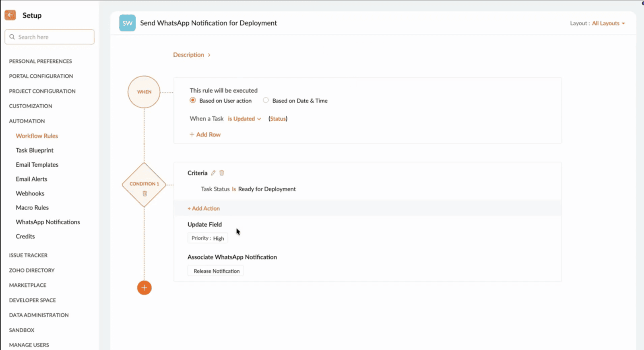Screen dimensions: 644x350
Task: Expand ZOHO DIRECTORY in the sidebar
Action: pos(32,270)
